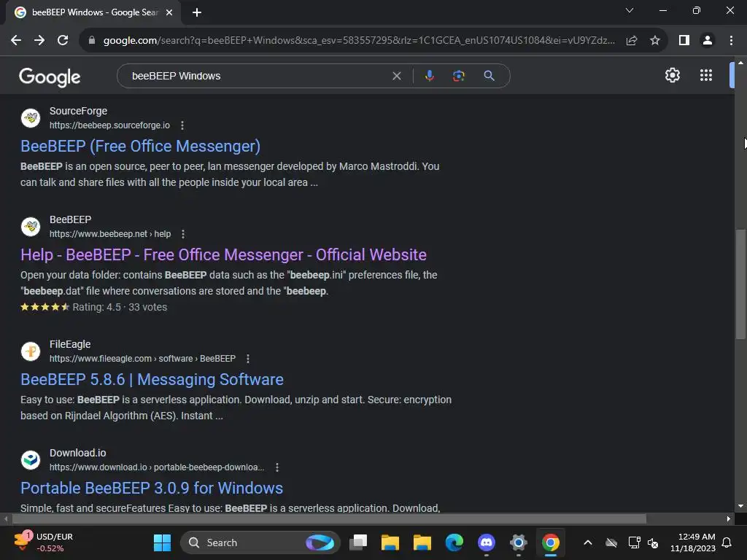
Task: Click BeeBEEP site favicon
Action: point(31,226)
